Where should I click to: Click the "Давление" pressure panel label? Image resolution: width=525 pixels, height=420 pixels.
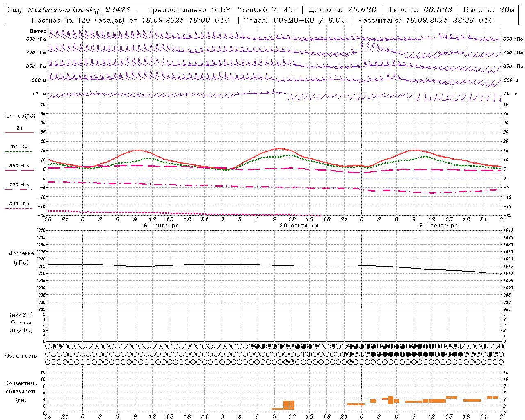point(21,253)
